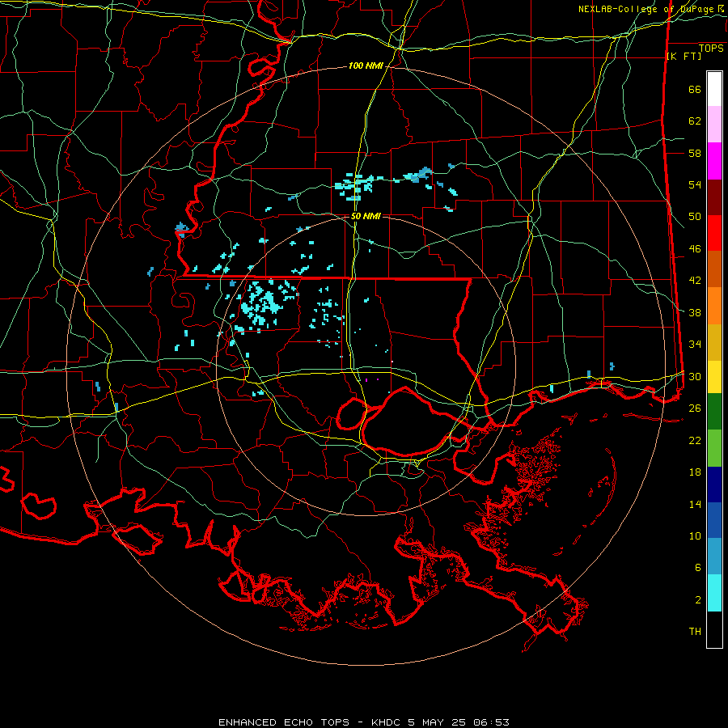Click the bright red 46 kft legend swatch

click(714, 233)
